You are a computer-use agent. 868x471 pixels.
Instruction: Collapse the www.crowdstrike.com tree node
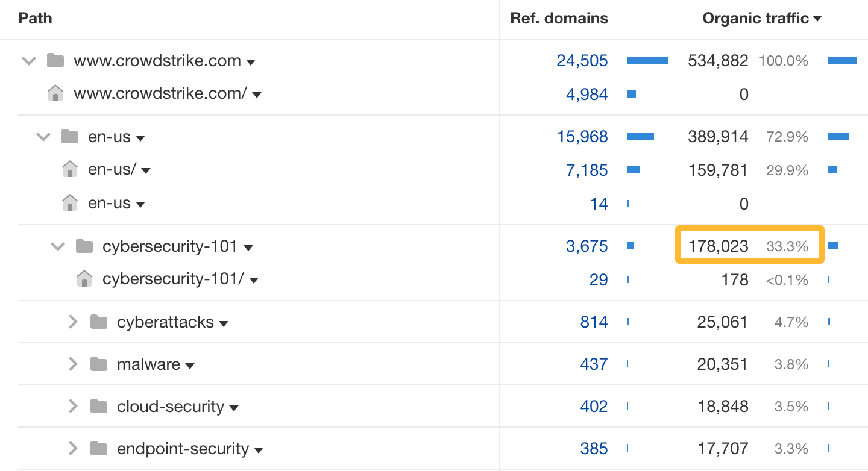pyautogui.click(x=28, y=60)
